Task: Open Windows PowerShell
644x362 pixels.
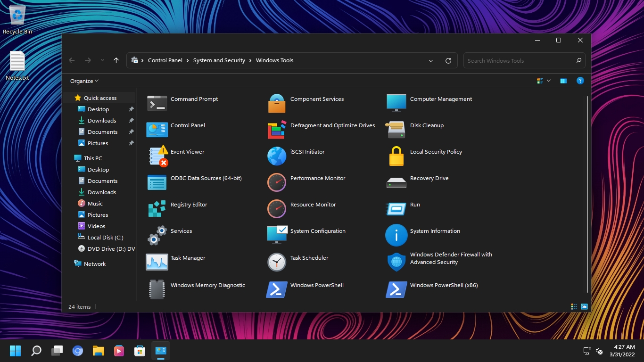Action: point(317,285)
